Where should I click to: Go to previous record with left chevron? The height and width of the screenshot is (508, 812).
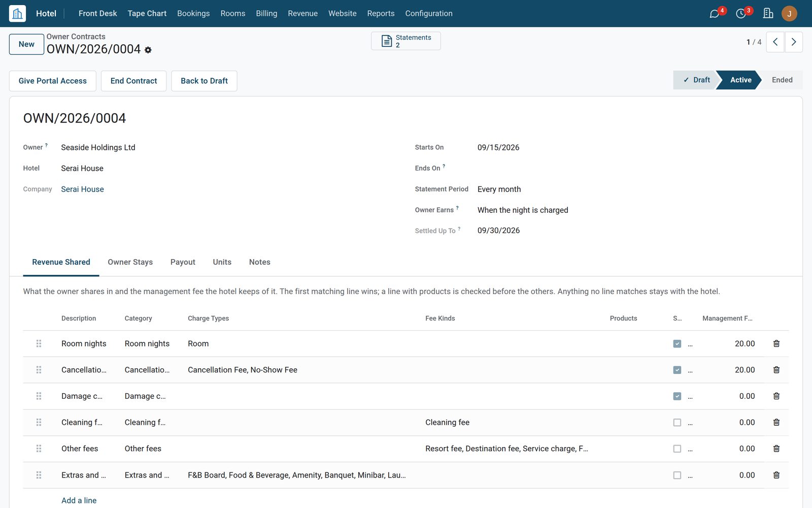(x=775, y=42)
